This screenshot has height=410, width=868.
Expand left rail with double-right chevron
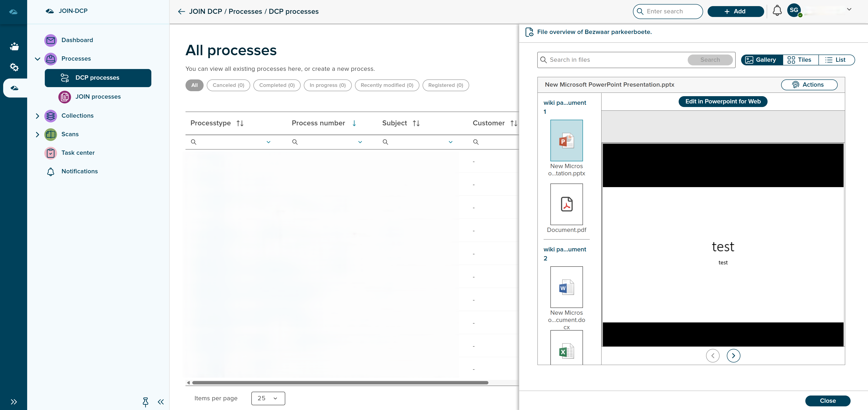14,402
